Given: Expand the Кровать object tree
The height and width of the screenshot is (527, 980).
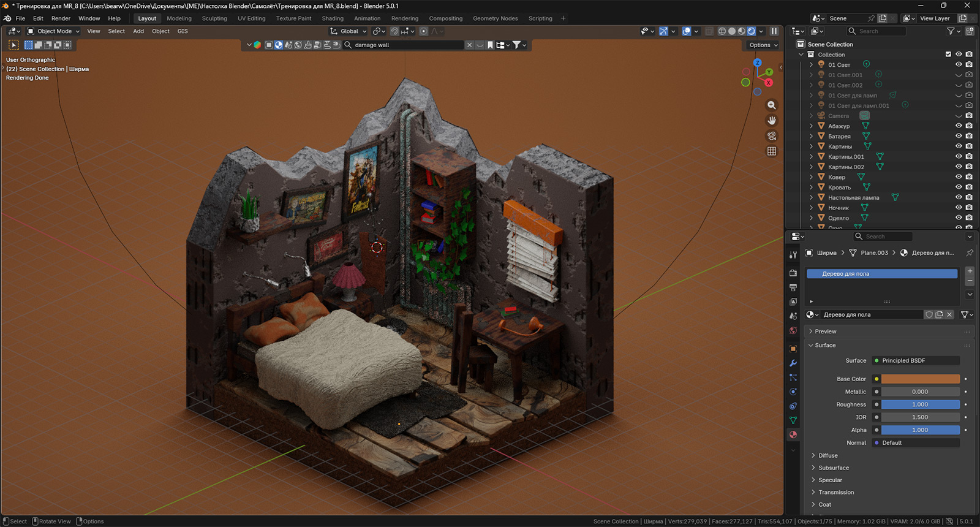Looking at the screenshot, I should [x=812, y=188].
